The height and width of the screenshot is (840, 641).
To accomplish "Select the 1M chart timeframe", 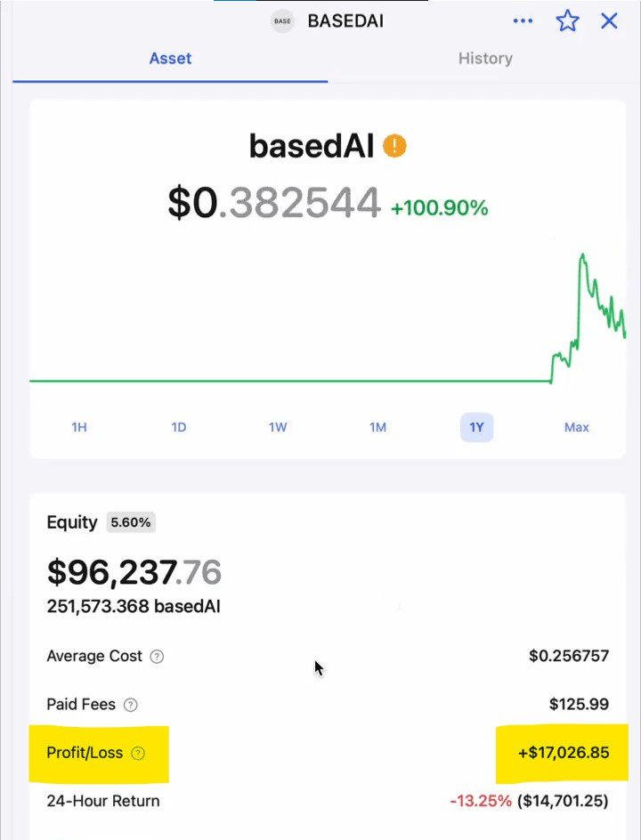I will [377, 427].
